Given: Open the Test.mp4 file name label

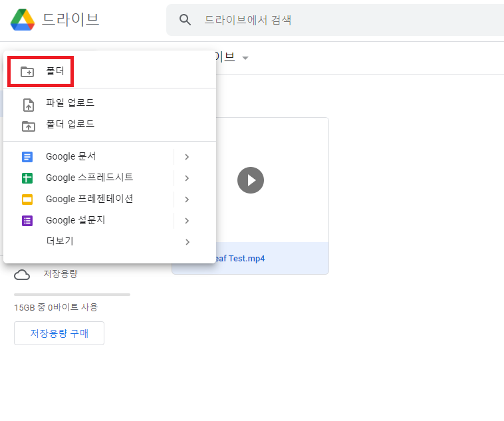Looking at the screenshot, I should (239, 259).
